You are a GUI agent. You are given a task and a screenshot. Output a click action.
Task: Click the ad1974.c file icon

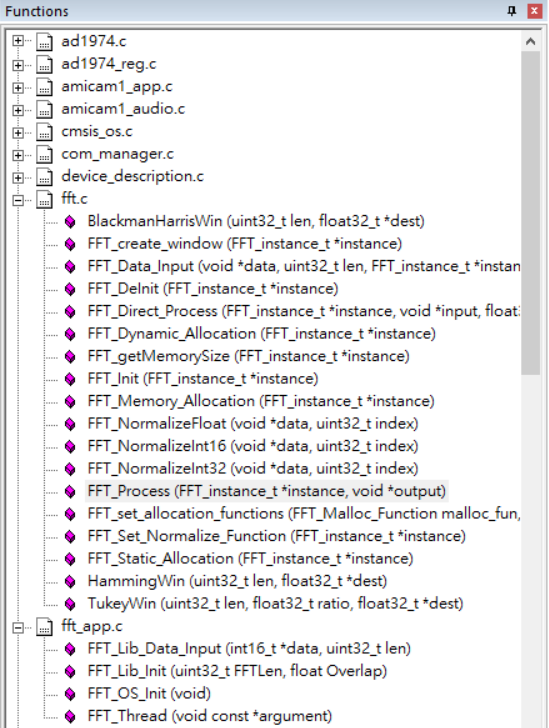(45, 41)
